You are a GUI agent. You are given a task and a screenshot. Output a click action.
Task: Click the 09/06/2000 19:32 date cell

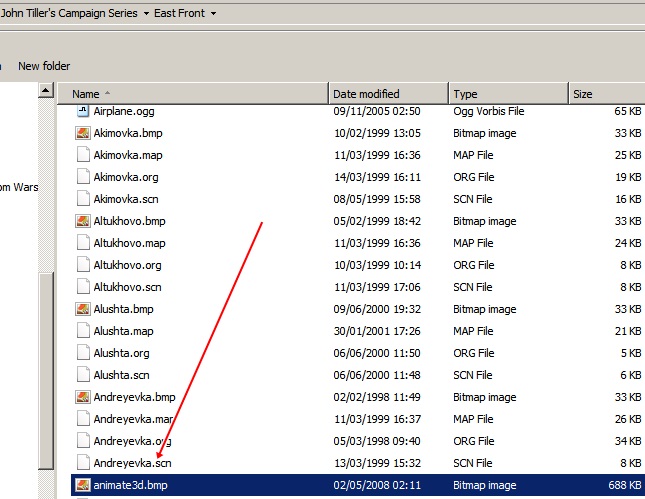coord(377,309)
